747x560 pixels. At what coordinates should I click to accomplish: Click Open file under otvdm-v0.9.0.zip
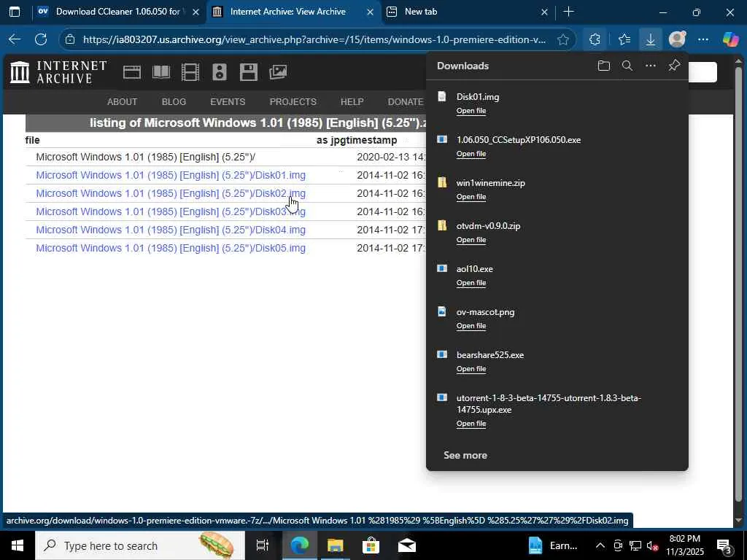471,239
